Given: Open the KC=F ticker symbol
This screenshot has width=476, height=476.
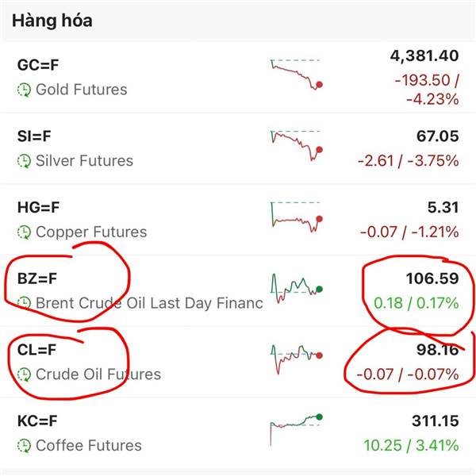Looking at the screenshot, I should pos(37,421).
